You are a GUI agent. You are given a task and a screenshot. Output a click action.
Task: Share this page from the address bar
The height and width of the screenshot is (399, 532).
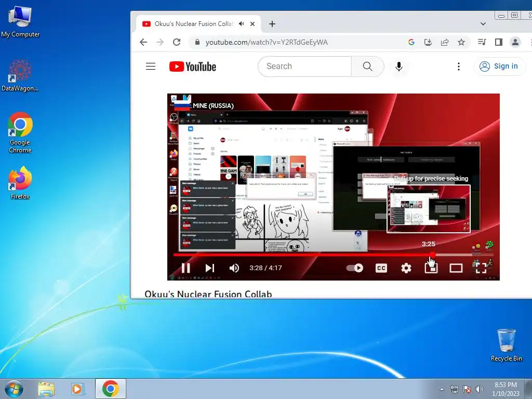pyautogui.click(x=445, y=42)
